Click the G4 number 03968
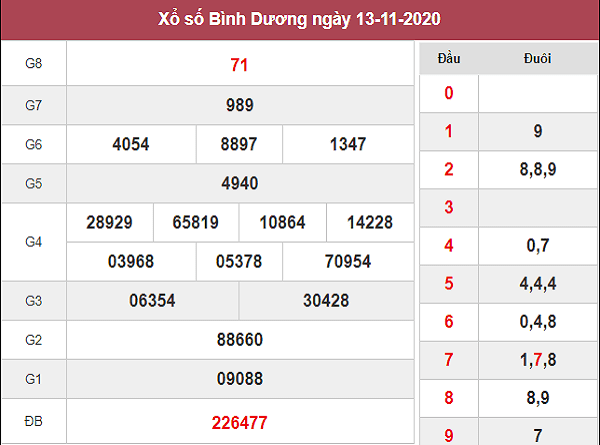600x445 pixels. 131,261
